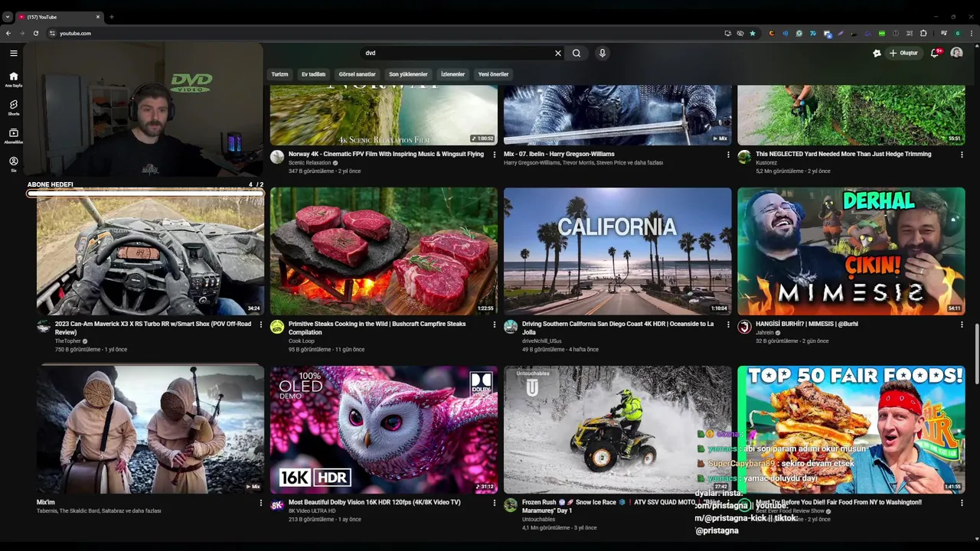Open Norway 4K Cinematic FPV Film title
Viewport: 980px width, 551px height.
coord(386,154)
